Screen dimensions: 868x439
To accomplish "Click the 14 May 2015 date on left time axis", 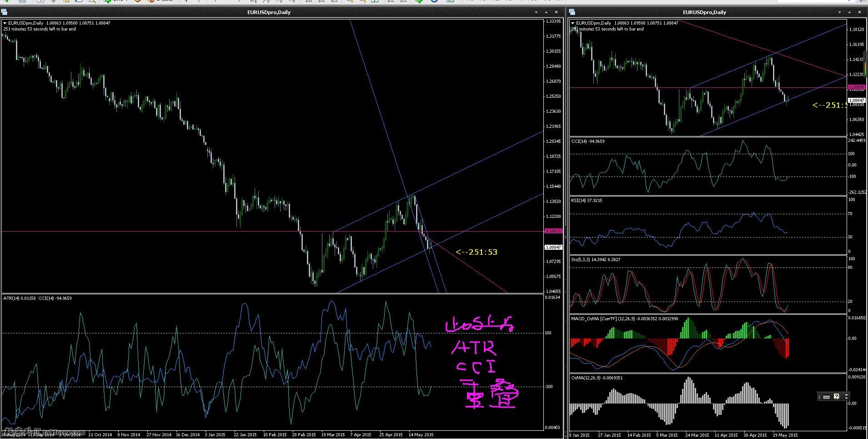I will tap(421, 435).
